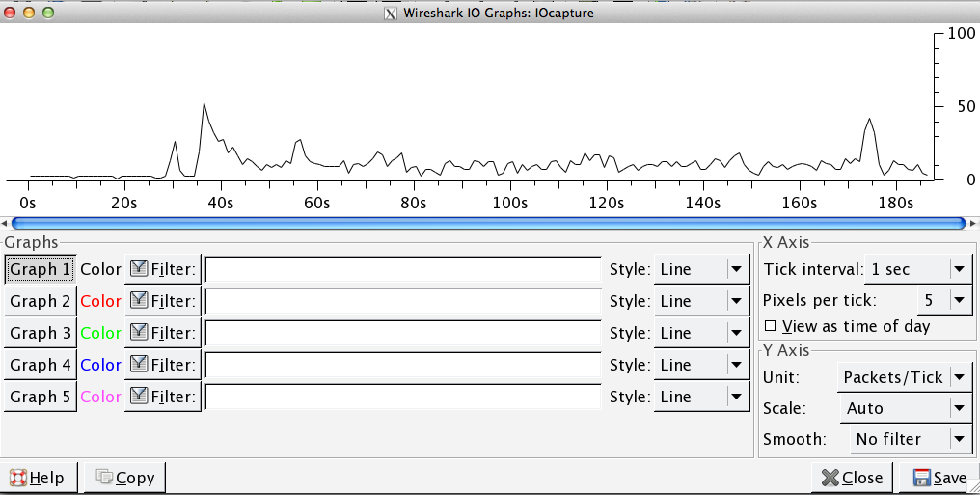This screenshot has height=495, width=980.
Task: Open Style dropdown for Graph 4
Action: point(701,365)
